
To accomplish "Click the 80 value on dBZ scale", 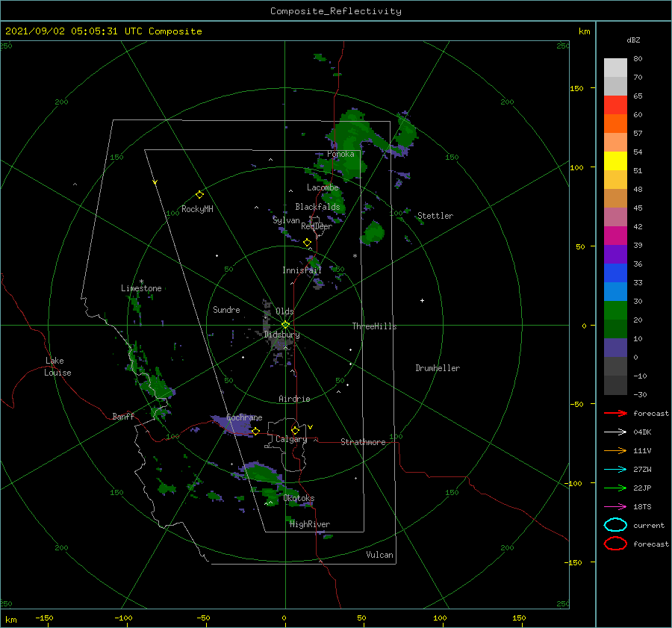I will point(638,58).
